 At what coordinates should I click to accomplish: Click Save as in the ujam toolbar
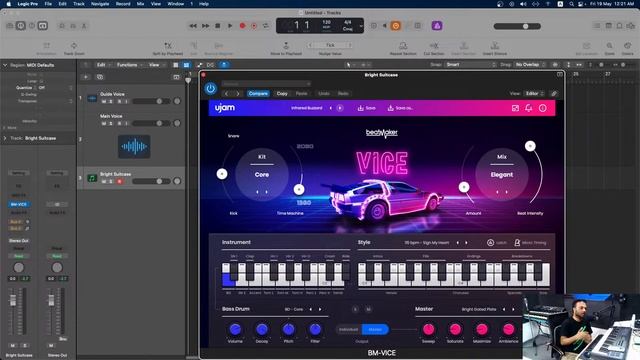coord(400,108)
